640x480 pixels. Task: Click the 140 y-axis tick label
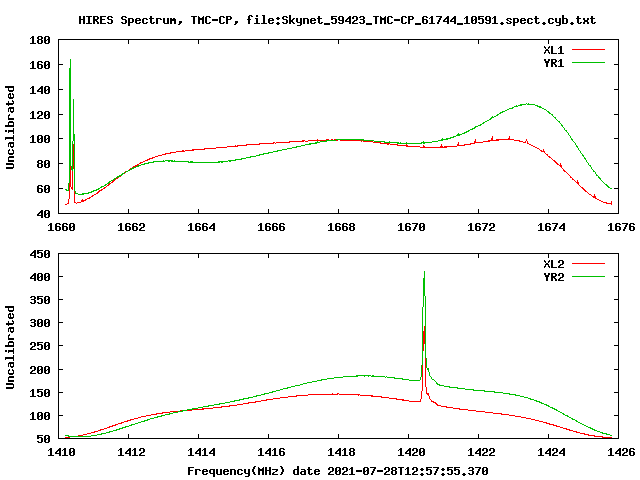(40, 90)
